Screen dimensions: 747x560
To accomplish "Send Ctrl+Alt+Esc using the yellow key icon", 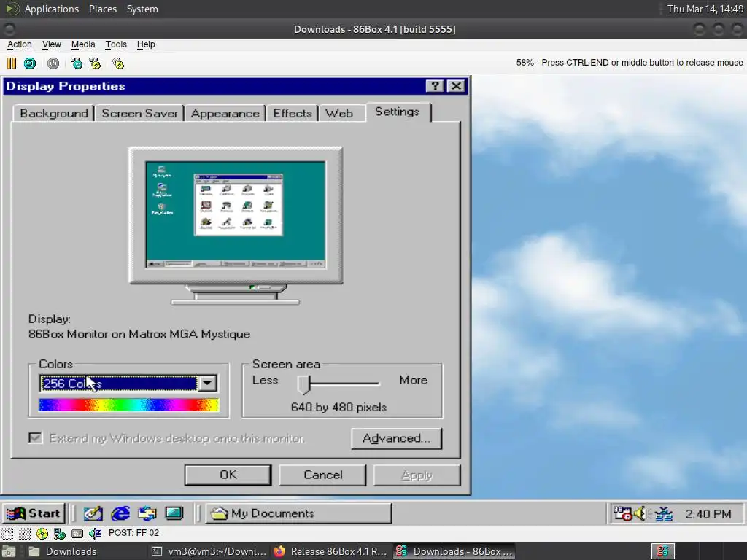I will click(x=96, y=63).
